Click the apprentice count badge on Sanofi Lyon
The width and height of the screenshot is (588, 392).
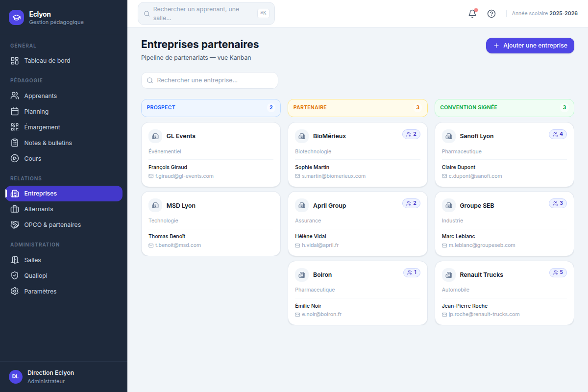coord(558,134)
